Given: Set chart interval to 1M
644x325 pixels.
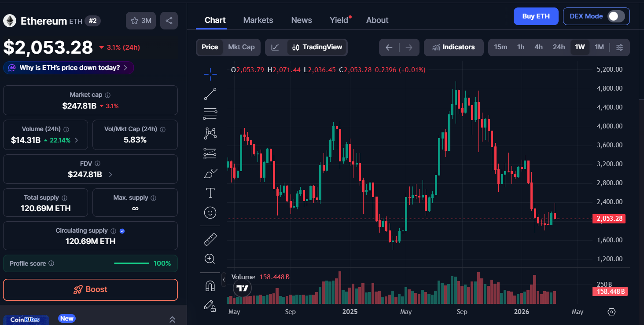Looking at the screenshot, I should (x=599, y=47).
